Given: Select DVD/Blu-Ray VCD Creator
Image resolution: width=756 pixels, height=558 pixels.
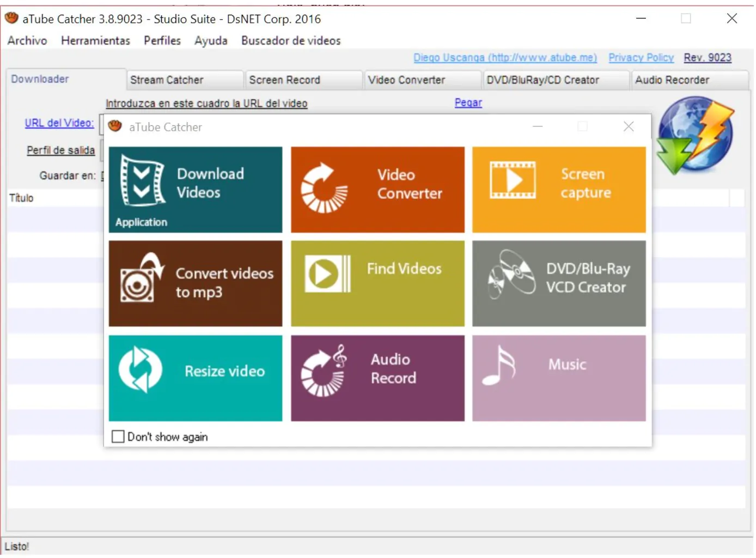Looking at the screenshot, I should tap(559, 283).
